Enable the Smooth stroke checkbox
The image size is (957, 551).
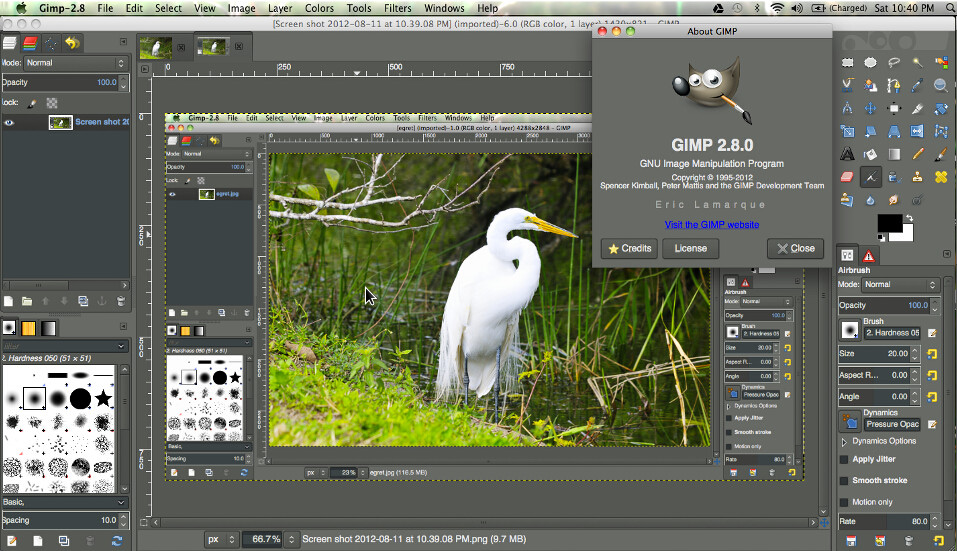(844, 481)
